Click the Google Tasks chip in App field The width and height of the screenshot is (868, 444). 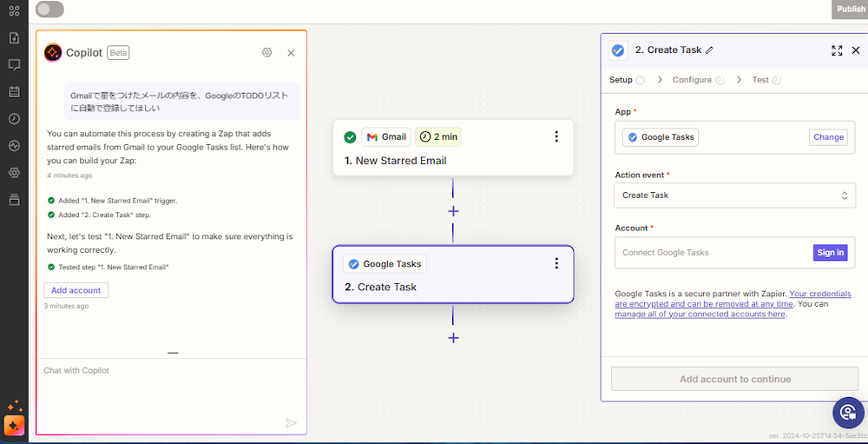click(x=661, y=137)
